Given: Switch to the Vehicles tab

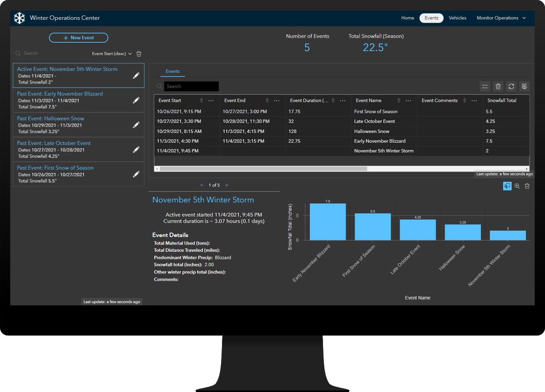Looking at the screenshot, I should point(457,18).
